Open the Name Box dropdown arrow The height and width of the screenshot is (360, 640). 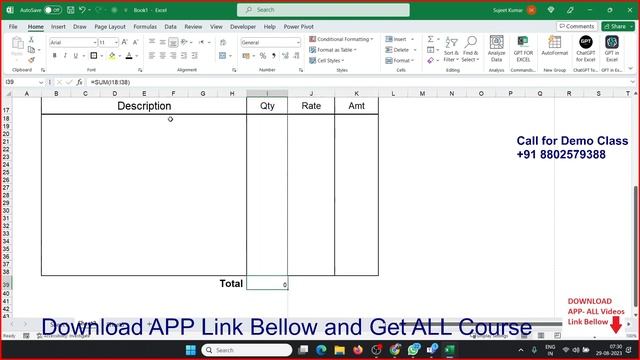pyautogui.click(x=40, y=82)
